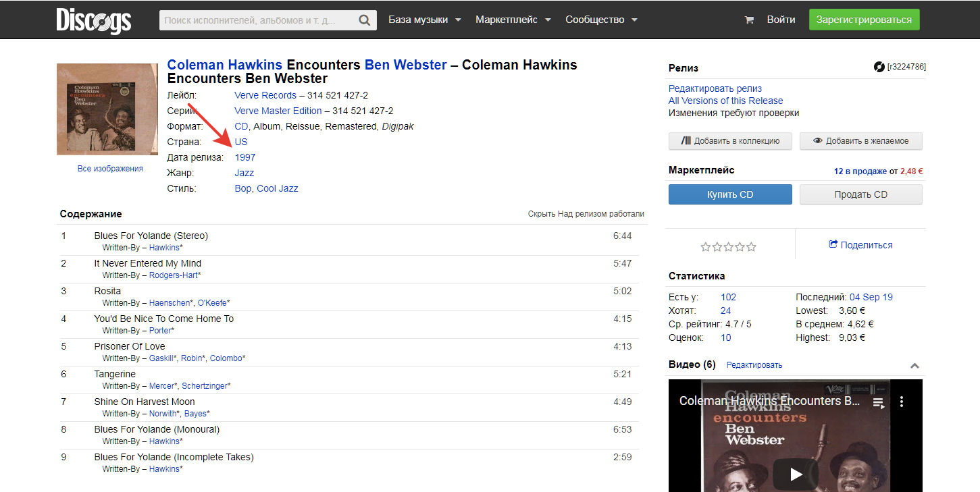Click the Войти login link
The width and height of the screenshot is (980, 492).
click(781, 20)
